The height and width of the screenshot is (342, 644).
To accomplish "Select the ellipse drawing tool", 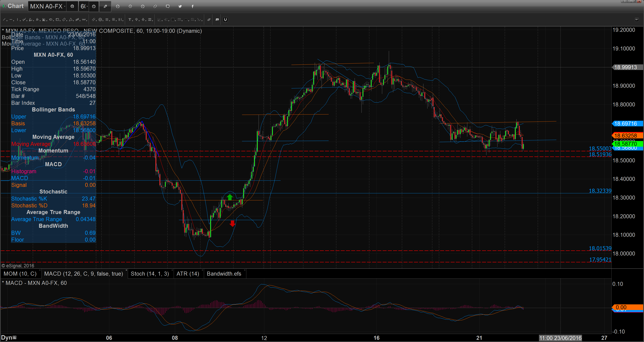I will coord(51,20).
